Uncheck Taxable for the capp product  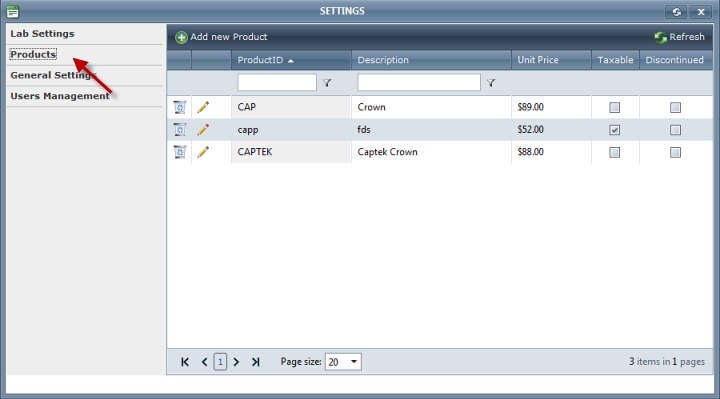[614, 130]
